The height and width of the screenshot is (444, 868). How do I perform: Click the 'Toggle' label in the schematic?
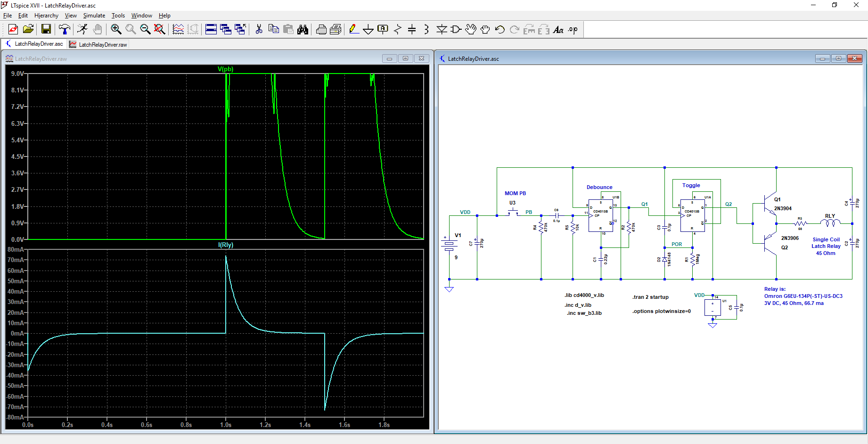point(691,185)
